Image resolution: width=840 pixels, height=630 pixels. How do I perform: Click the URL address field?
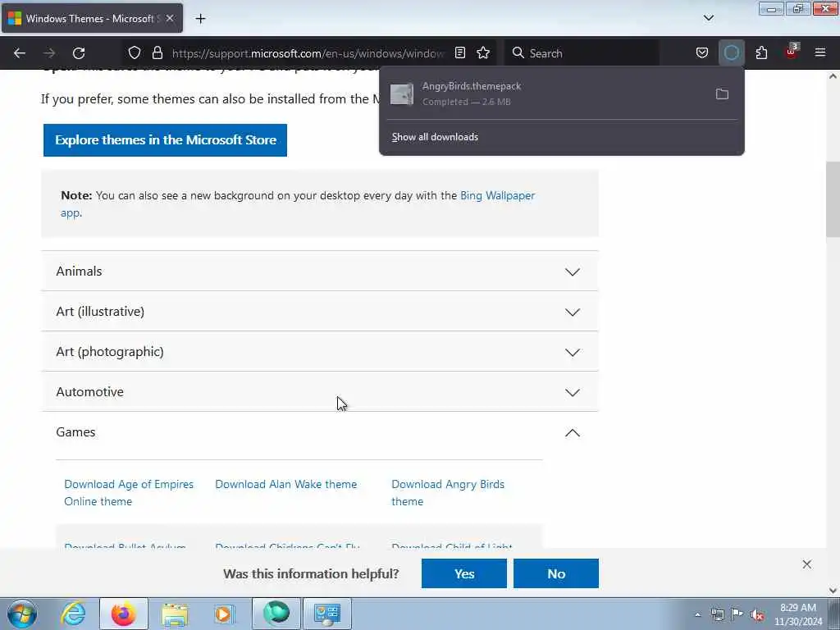pyautogui.click(x=308, y=53)
